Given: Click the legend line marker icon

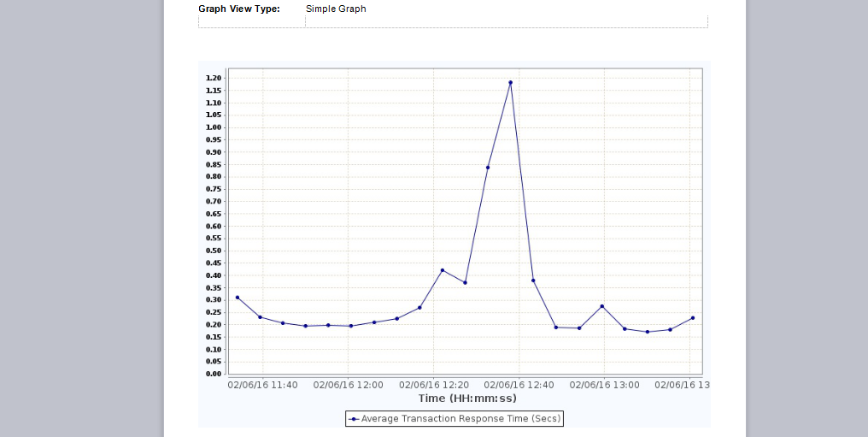Looking at the screenshot, I should point(353,419).
